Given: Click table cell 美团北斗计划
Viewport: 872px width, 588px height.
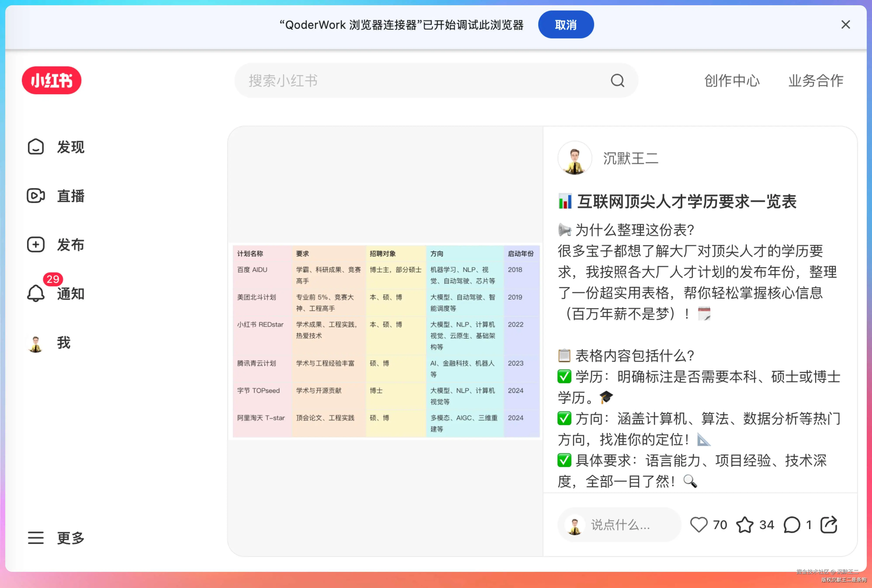Looking at the screenshot, I should click(x=256, y=297).
